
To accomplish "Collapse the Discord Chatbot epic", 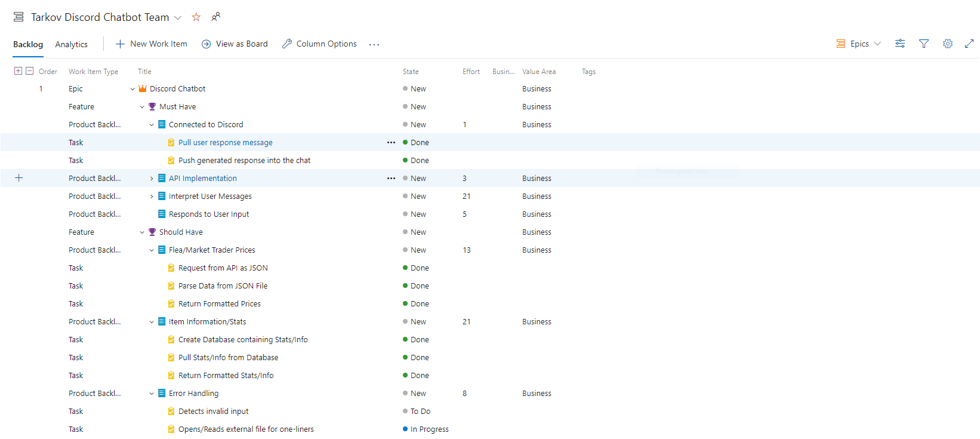I will click(132, 89).
